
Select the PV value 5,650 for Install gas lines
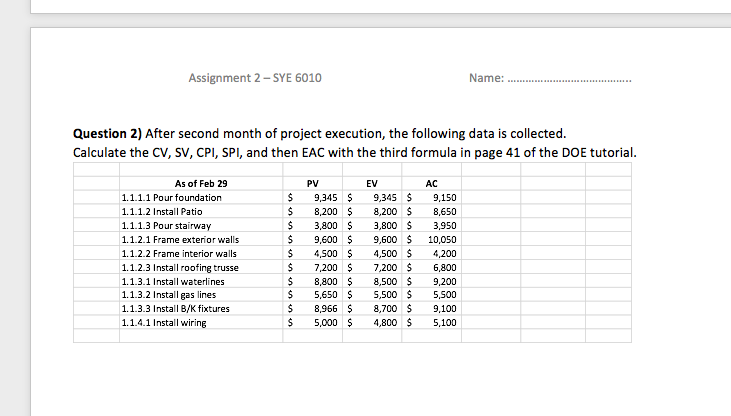[x=325, y=295]
